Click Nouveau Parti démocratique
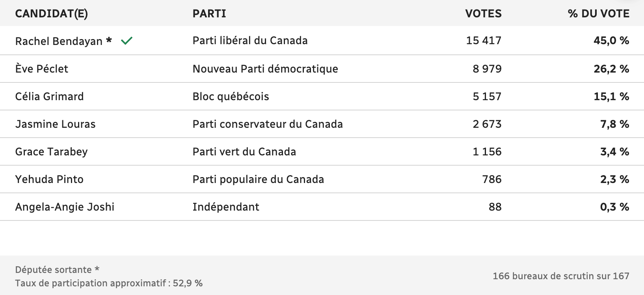Screen dimensions: 644x295 [265, 69]
